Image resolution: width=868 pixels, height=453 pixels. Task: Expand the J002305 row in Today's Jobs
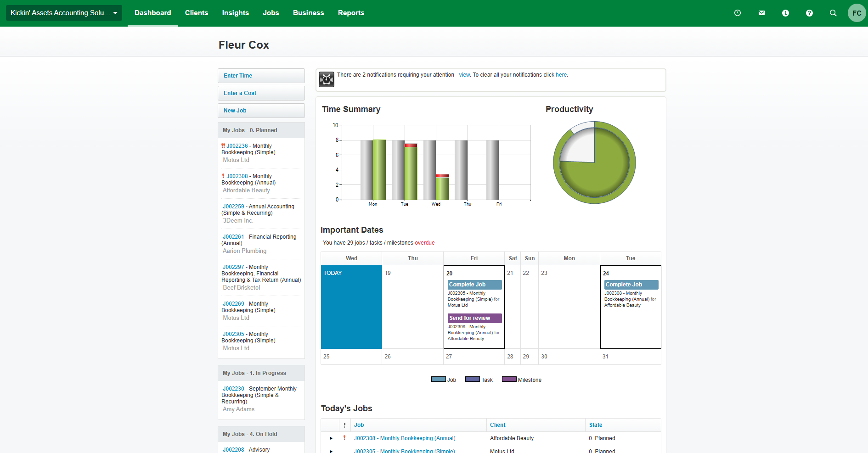point(331,451)
